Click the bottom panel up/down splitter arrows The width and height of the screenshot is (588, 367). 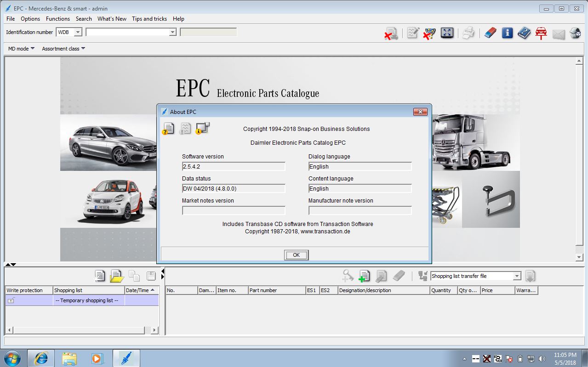tap(11, 264)
